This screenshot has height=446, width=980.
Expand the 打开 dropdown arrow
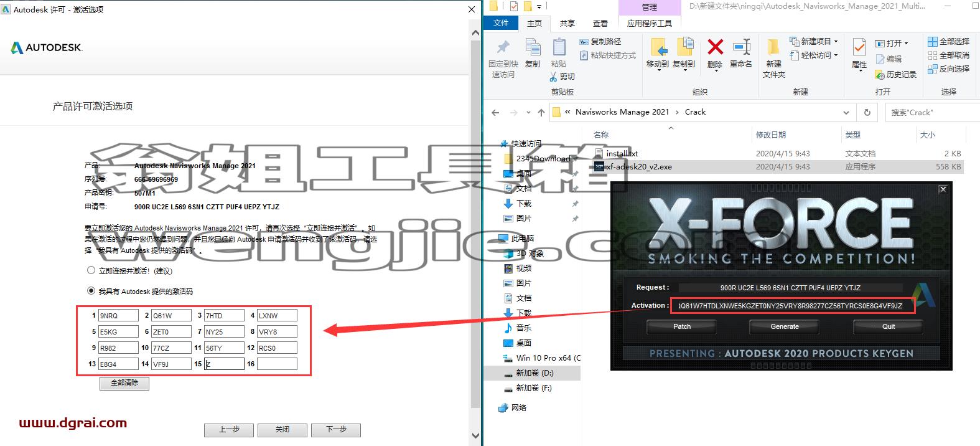pyautogui.click(x=906, y=44)
